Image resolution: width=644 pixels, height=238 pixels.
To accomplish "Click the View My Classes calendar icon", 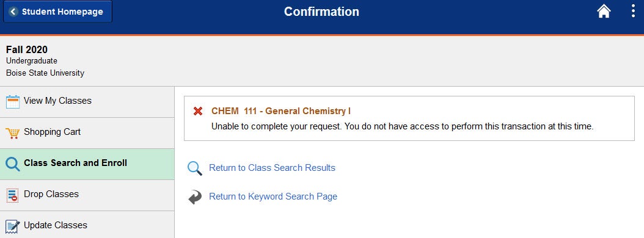I will (x=13, y=101).
